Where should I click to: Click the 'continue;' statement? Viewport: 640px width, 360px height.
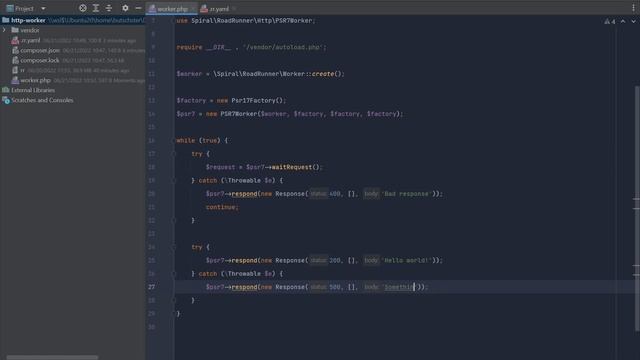click(x=222, y=207)
